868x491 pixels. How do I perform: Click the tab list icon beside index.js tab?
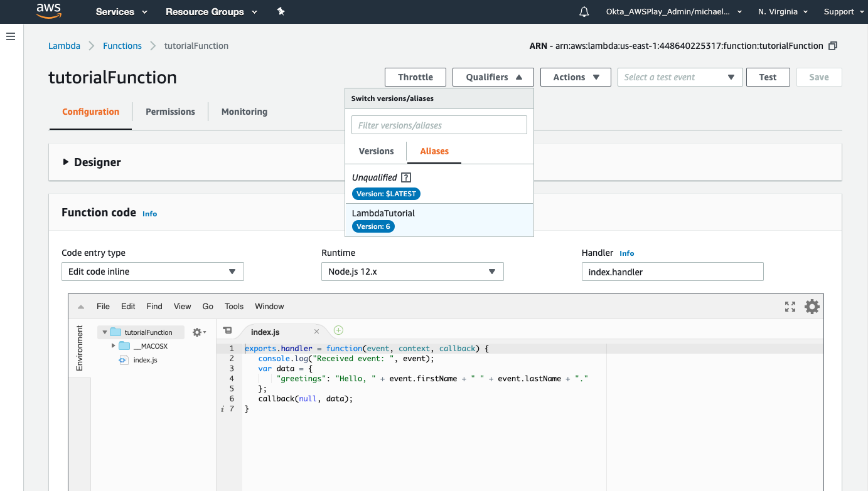coord(227,330)
